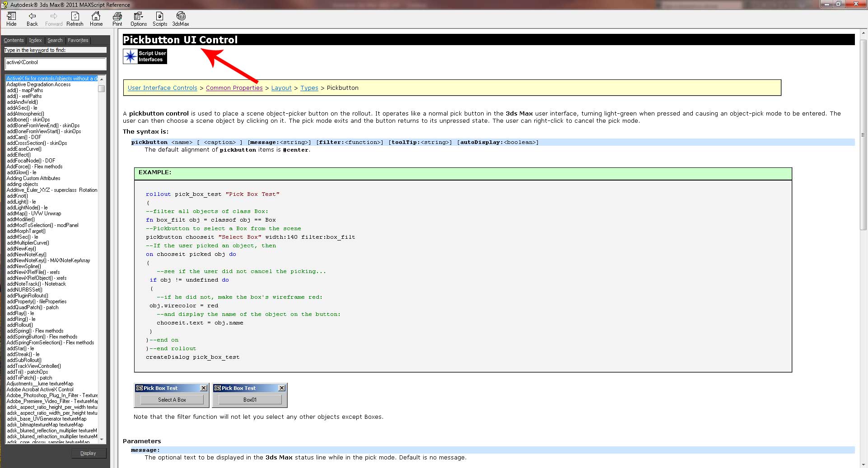Refresh the help page
868x468 pixels.
pos(75,19)
